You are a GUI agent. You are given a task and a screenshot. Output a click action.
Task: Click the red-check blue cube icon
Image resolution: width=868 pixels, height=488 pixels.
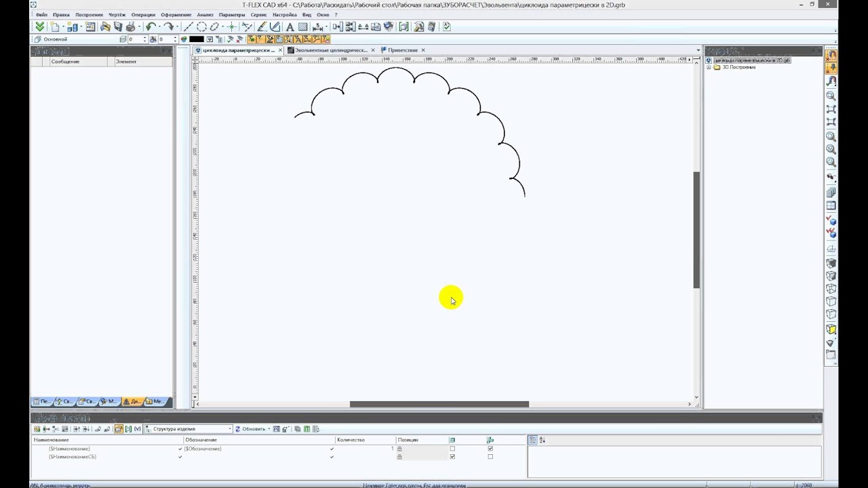pos(831,220)
